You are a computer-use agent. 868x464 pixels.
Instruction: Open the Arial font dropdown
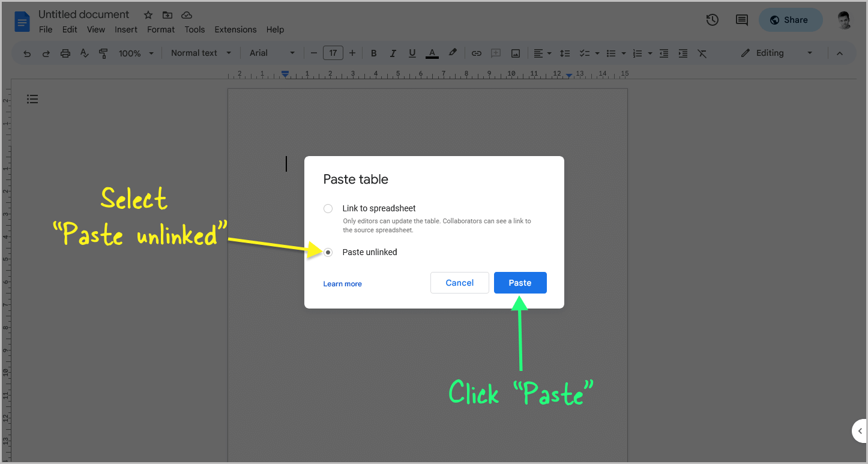[x=273, y=53]
